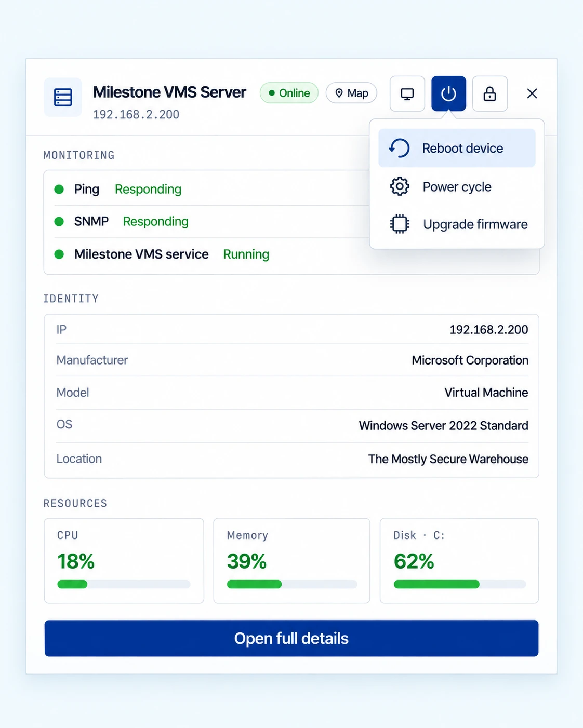The width and height of the screenshot is (583, 728).
Task: Click the CPU 18% value
Action: click(x=76, y=561)
